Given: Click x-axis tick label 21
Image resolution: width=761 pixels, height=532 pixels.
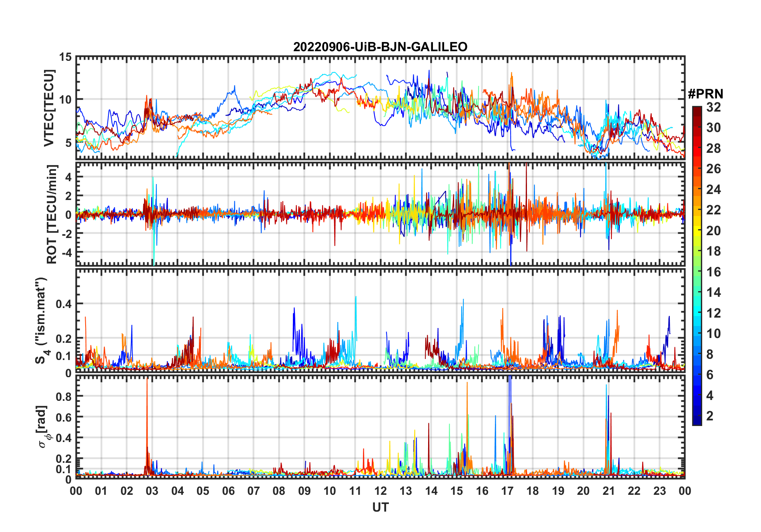Looking at the screenshot, I should pyautogui.click(x=609, y=491).
